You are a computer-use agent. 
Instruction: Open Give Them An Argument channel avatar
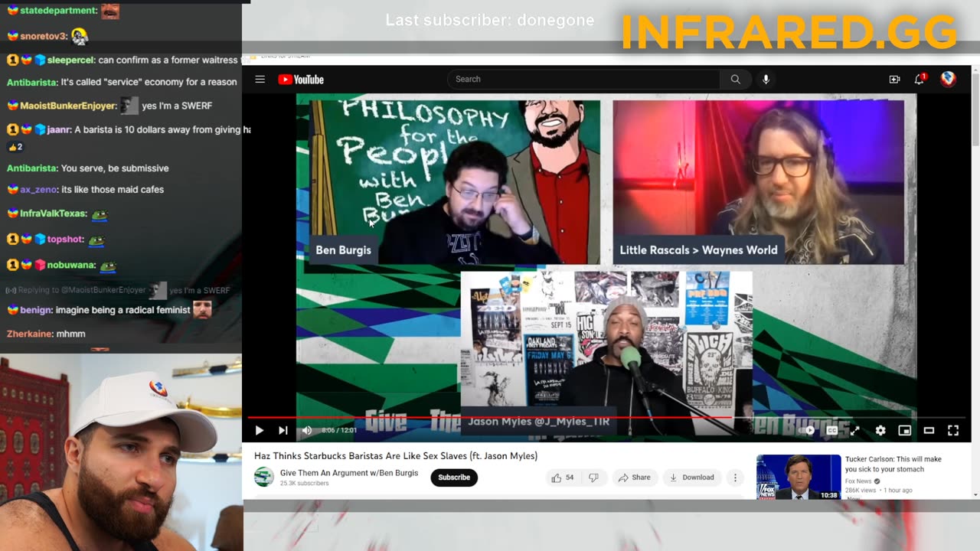pyautogui.click(x=264, y=477)
